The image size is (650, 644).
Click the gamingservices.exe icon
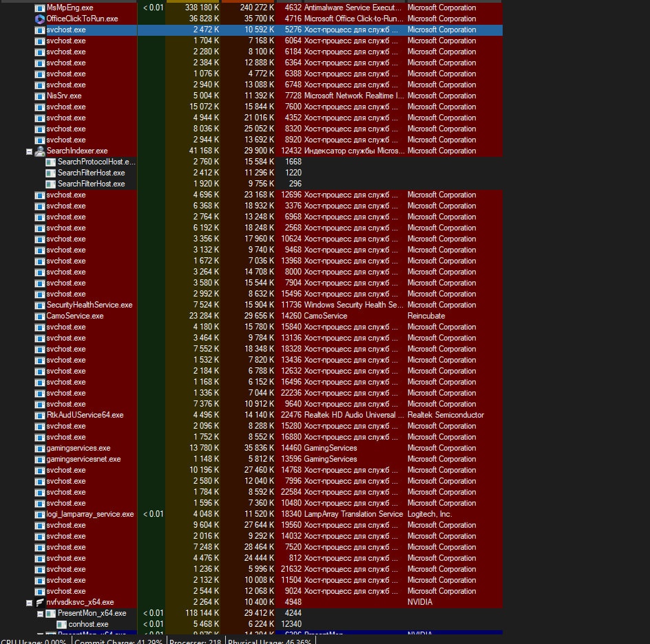tap(40, 448)
